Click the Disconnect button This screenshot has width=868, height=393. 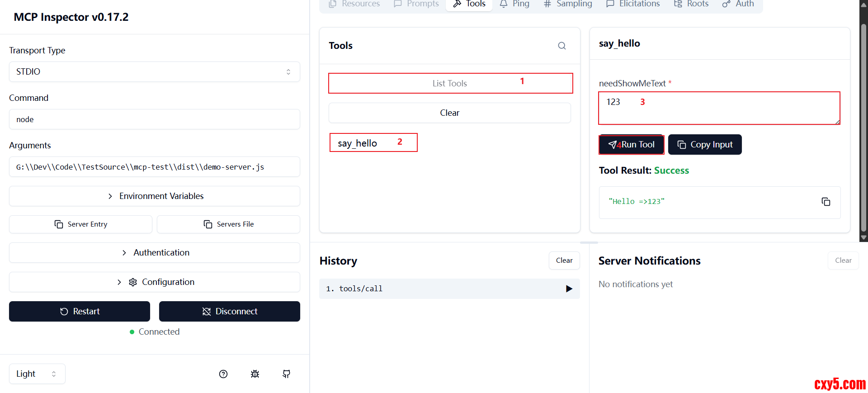click(229, 312)
